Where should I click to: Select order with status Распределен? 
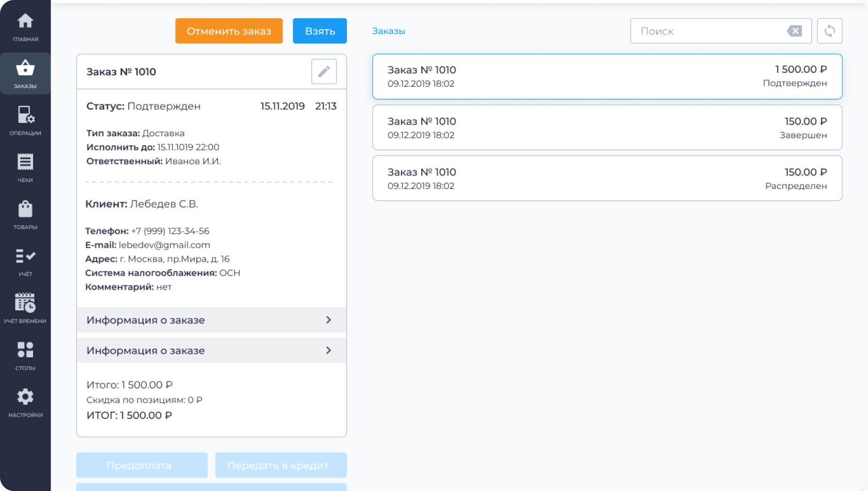pos(607,179)
